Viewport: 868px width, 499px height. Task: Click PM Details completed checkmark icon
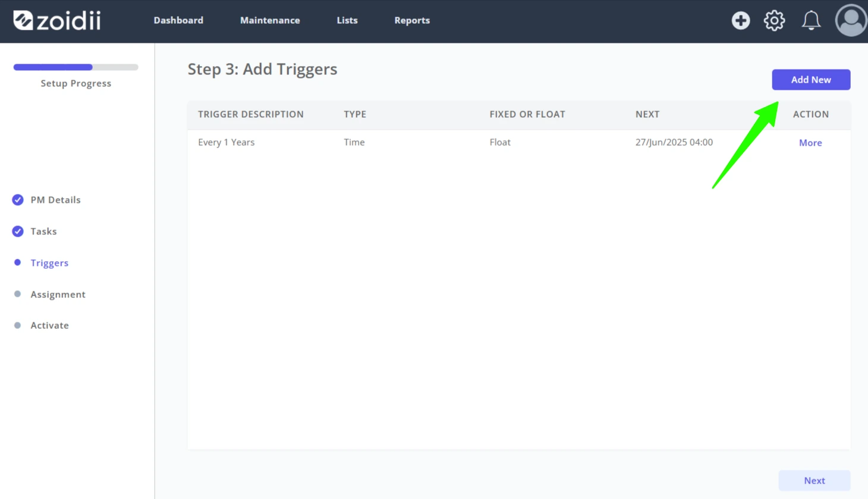coord(18,200)
